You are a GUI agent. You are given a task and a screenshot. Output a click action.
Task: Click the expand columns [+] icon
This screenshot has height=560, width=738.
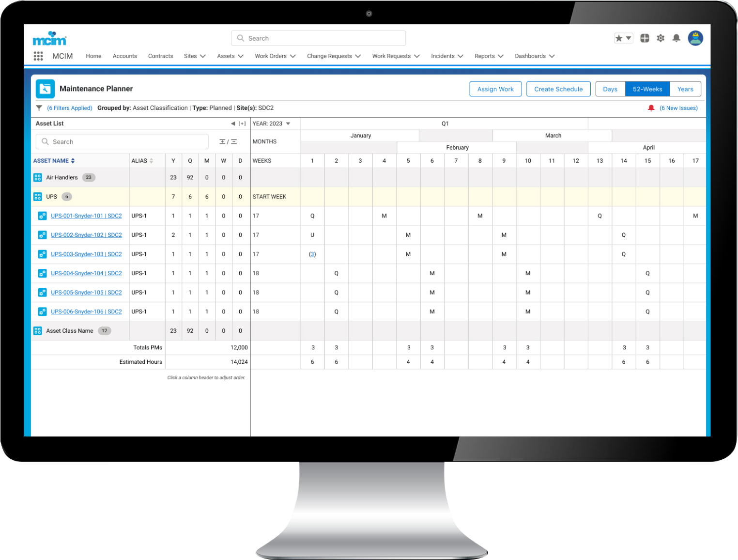point(242,124)
